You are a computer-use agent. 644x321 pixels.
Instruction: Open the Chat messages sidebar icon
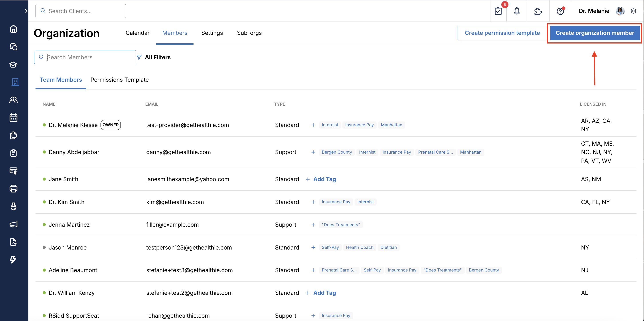click(x=14, y=47)
